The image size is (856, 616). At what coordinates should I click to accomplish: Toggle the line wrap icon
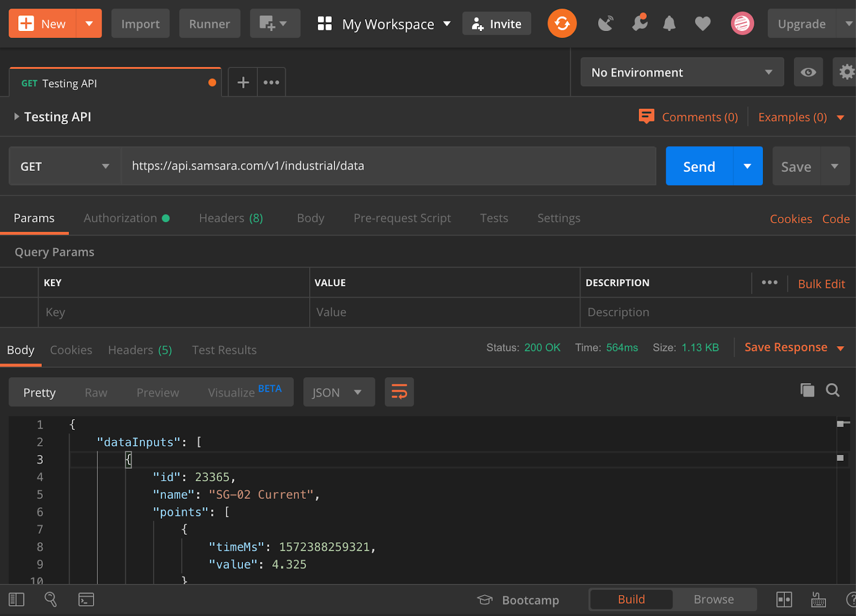399,392
